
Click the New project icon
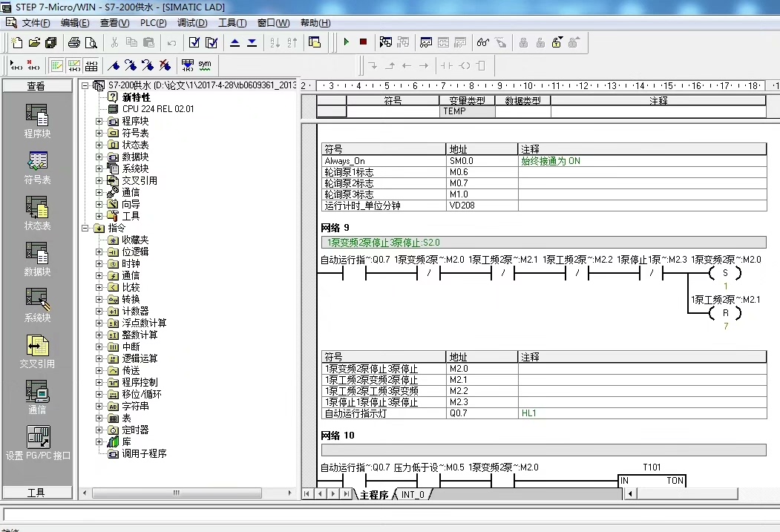click(17, 43)
